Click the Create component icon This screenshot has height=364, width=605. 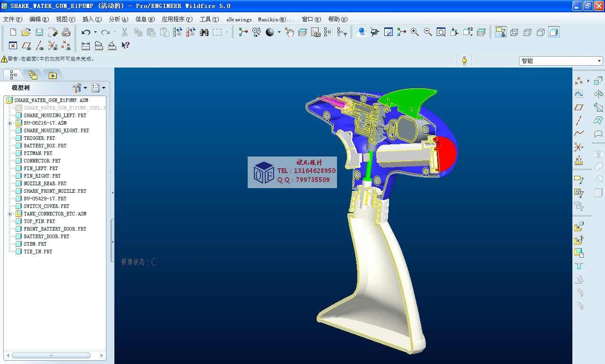pos(579,241)
